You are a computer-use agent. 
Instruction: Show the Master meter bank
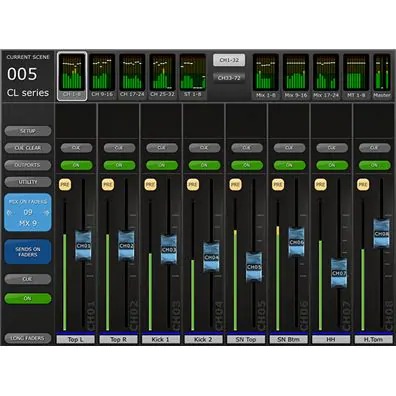382,77
